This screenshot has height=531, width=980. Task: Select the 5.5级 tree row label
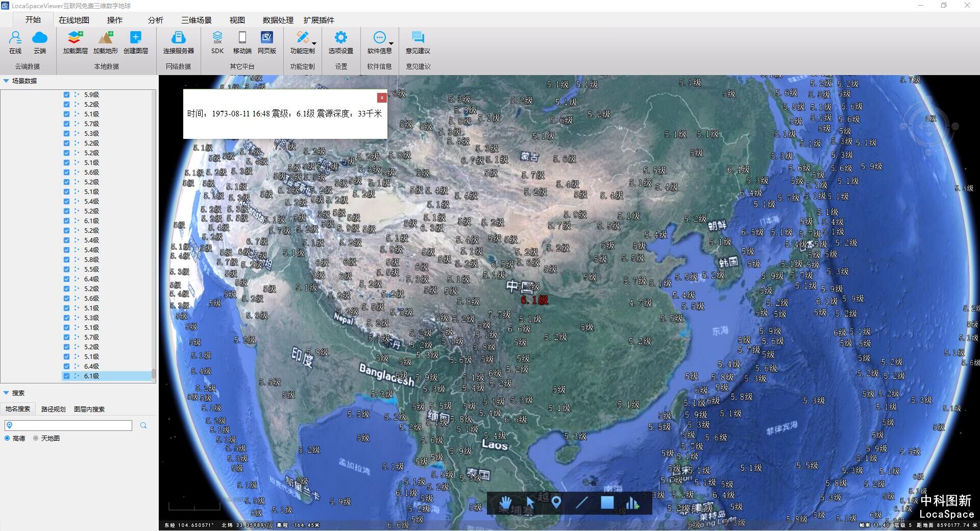(x=91, y=269)
